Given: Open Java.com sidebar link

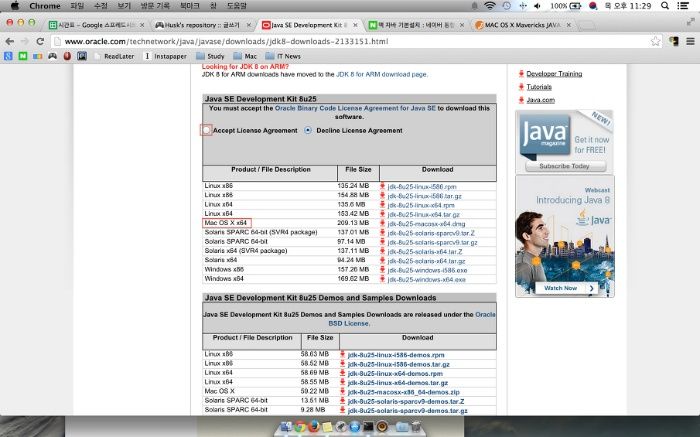Looking at the screenshot, I should tap(540, 100).
